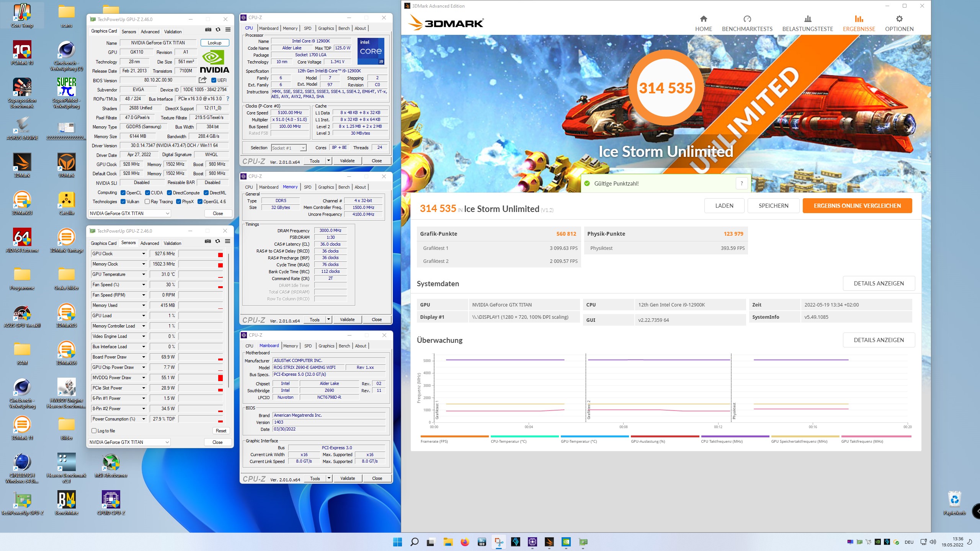Open PCMark 10 desktop icon

point(22,52)
